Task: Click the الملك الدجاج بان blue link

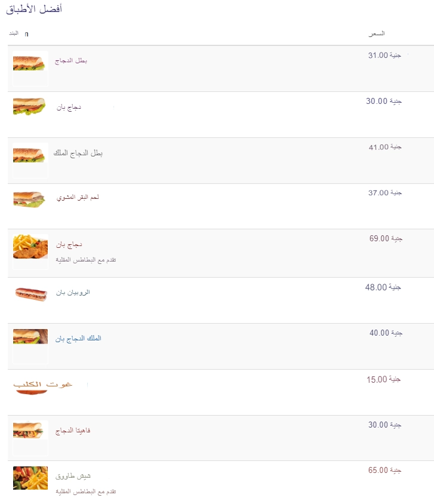Action: [78, 338]
